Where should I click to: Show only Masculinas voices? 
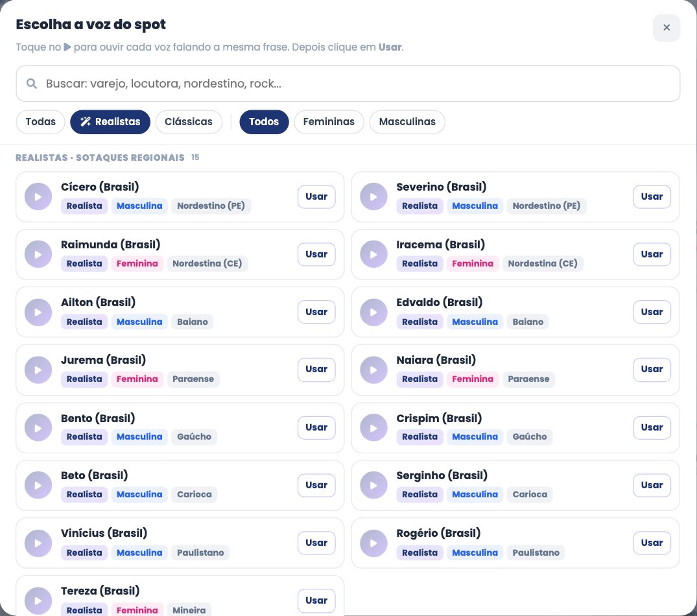[x=407, y=122]
